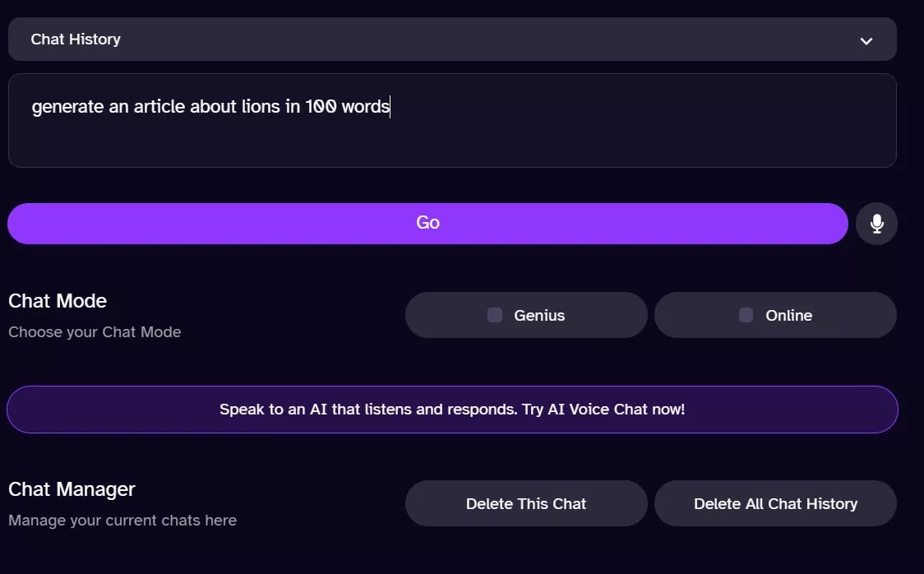Open the AI Voice Chat promo banner
Screen dimensions: 924x574
pos(452,410)
